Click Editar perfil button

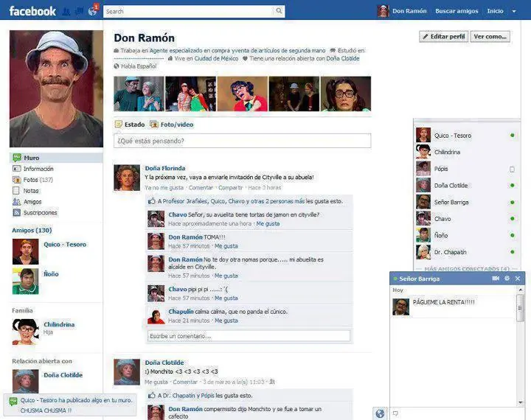444,37
